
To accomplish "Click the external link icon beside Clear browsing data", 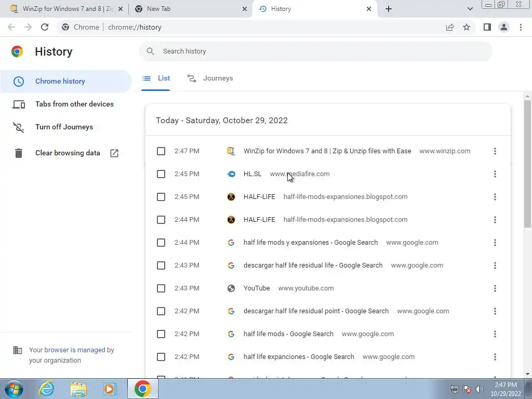I will (x=114, y=153).
